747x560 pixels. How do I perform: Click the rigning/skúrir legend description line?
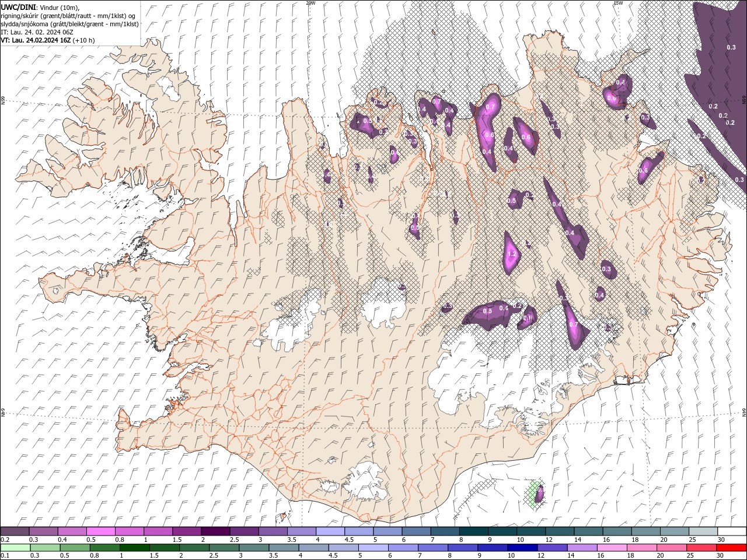click(x=68, y=16)
